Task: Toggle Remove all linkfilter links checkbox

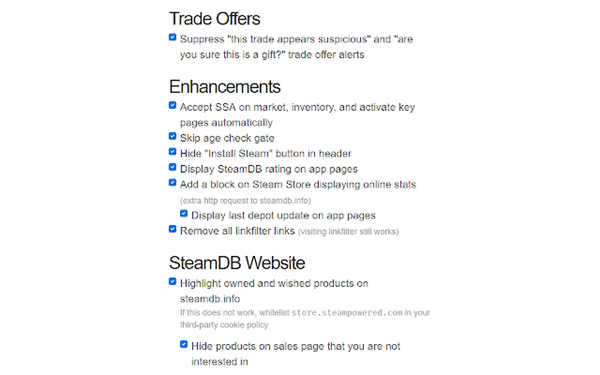Action: pos(173,229)
